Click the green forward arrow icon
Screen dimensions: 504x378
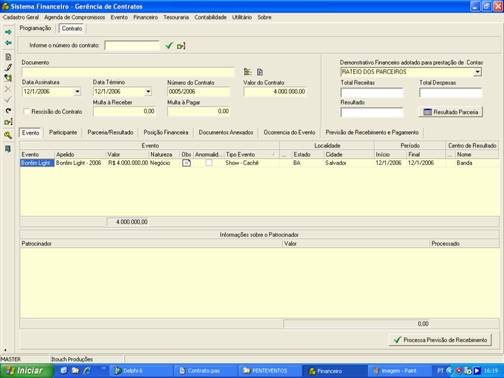tap(8, 32)
